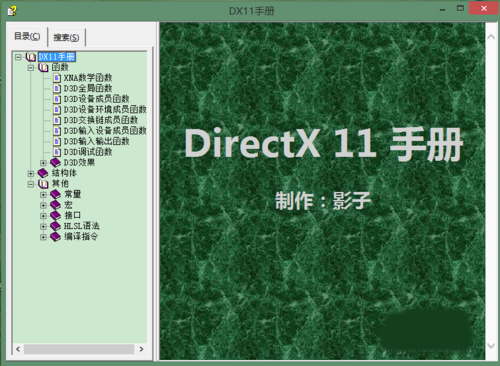Image resolution: width=500 pixels, height=366 pixels.
Task: Click the open book icon beside 函数
Action: [43, 68]
